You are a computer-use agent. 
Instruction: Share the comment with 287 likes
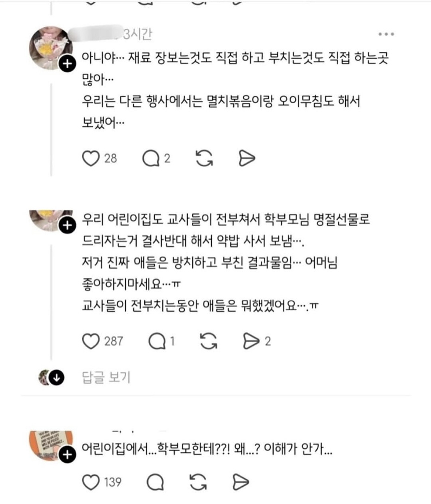tap(251, 341)
